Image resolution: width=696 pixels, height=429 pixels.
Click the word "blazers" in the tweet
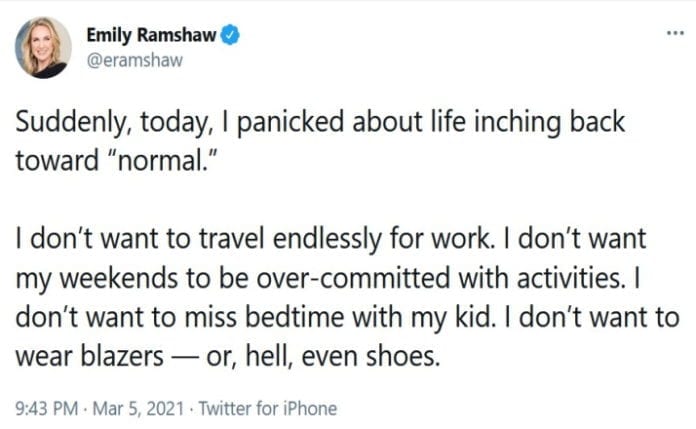tap(118, 355)
